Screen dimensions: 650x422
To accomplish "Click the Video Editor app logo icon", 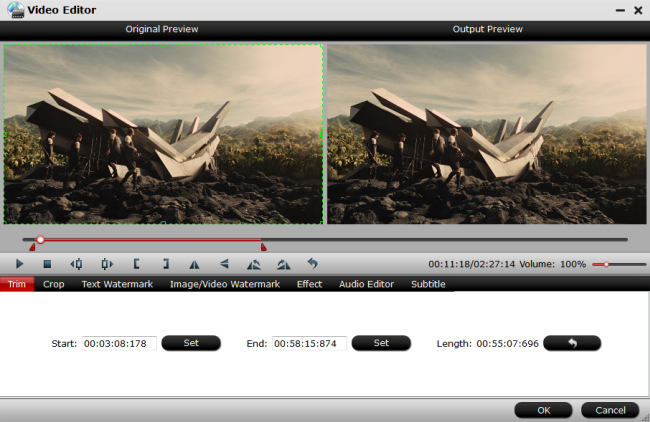I will point(16,10).
